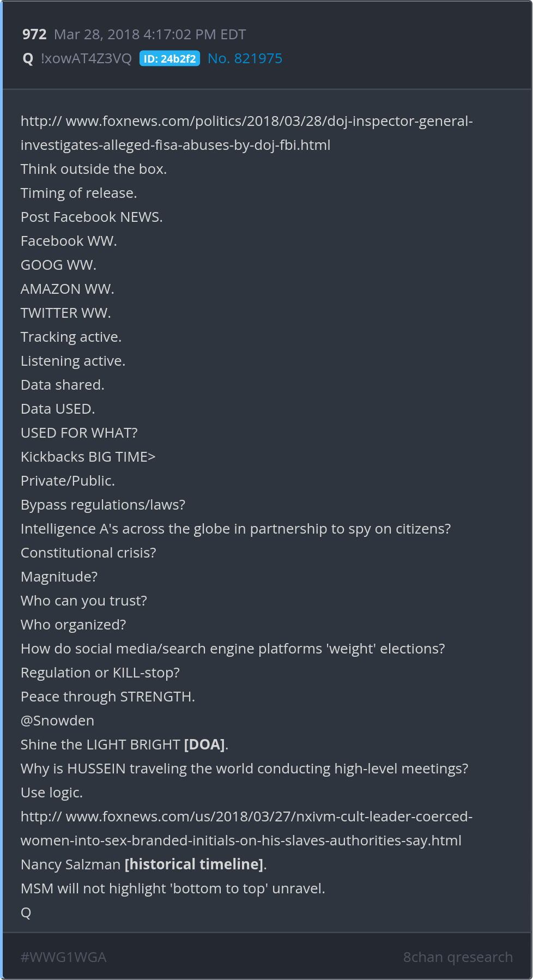
Task: Click the 'Nancy Salzman' name text
Action: (x=70, y=864)
